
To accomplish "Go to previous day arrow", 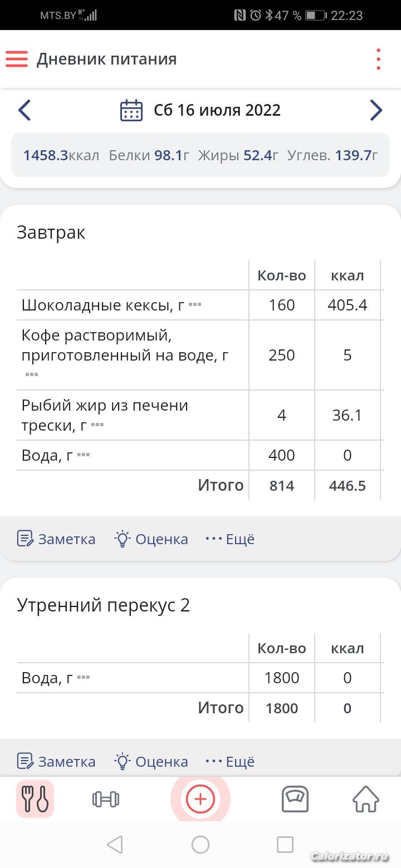I will click(x=24, y=110).
